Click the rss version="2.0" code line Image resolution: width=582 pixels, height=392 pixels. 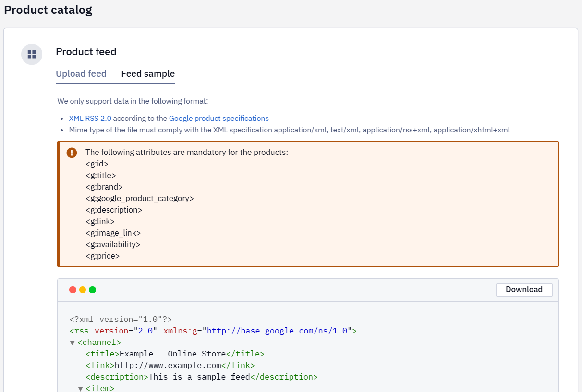pyautogui.click(x=213, y=331)
